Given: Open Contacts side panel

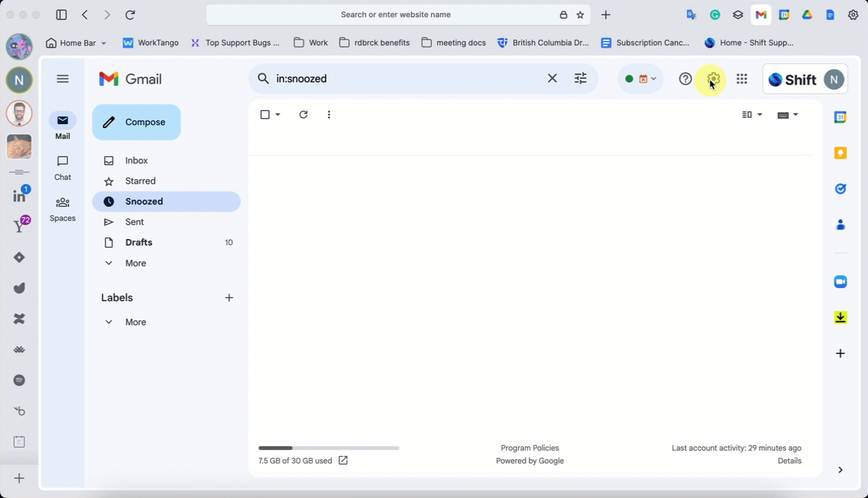Looking at the screenshot, I should pyautogui.click(x=840, y=225).
